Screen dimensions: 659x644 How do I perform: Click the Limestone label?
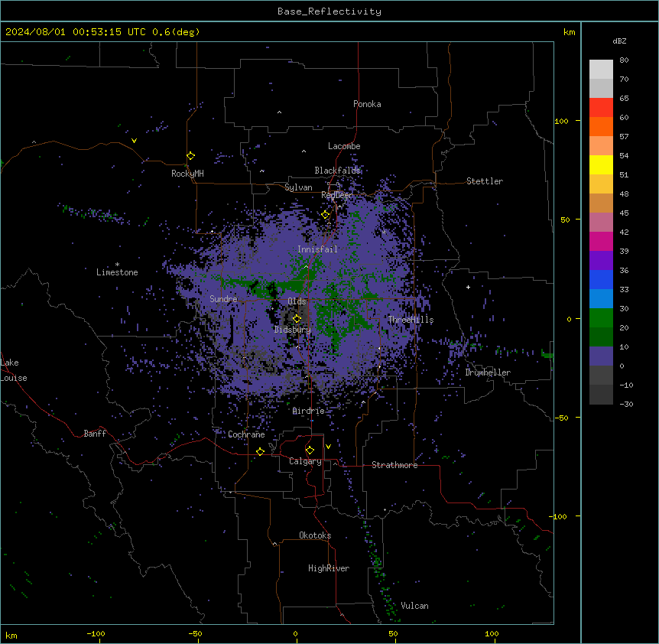[x=117, y=272]
